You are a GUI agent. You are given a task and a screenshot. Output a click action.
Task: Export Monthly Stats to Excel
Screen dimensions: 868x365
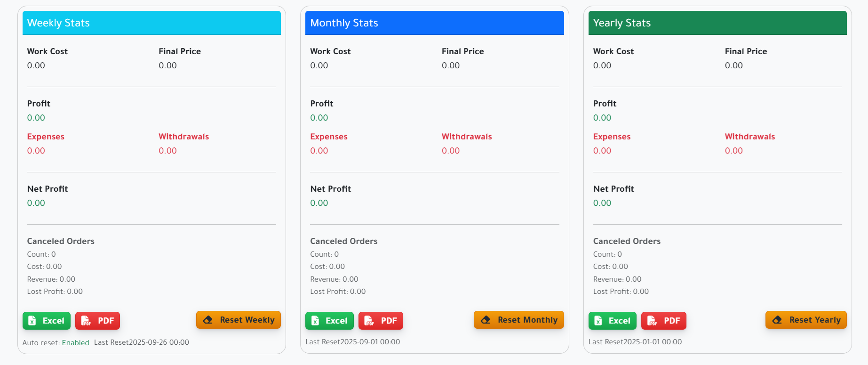[329, 321]
